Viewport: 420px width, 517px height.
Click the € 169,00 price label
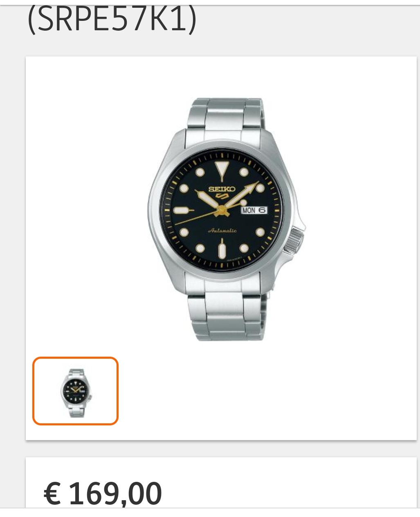coord(103,493)
